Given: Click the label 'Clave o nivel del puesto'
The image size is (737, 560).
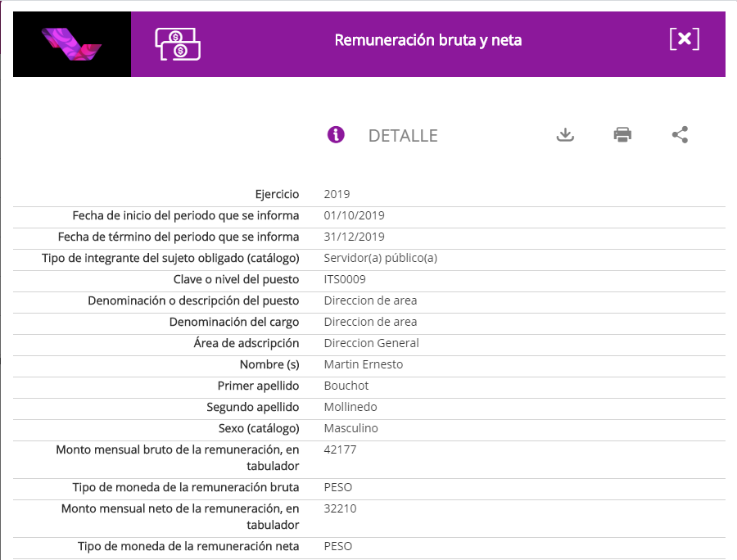Looking at the screenshot, I should (x=236, y=279).
